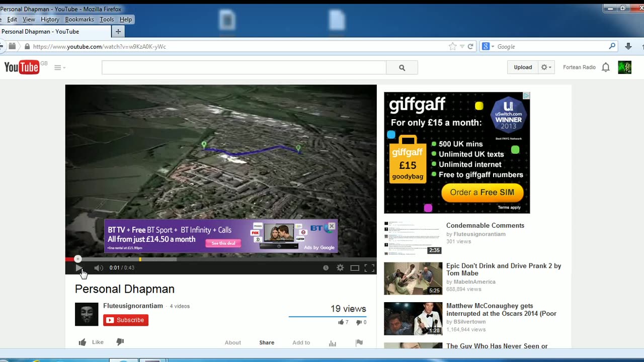Click the Watch Later clock icon in player
The height and width of the screenshot is (362, 644).
(x=326, y=268)
